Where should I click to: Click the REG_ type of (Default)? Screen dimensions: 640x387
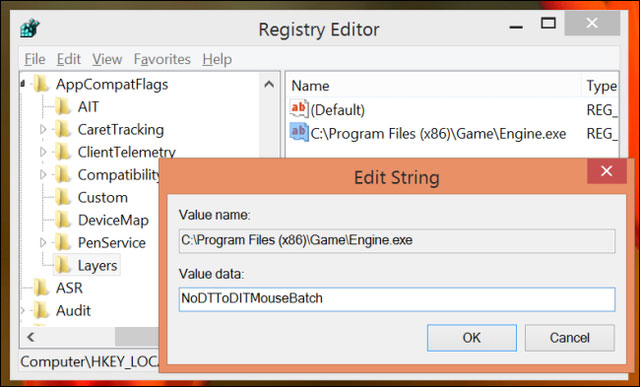tap(602, 110)
